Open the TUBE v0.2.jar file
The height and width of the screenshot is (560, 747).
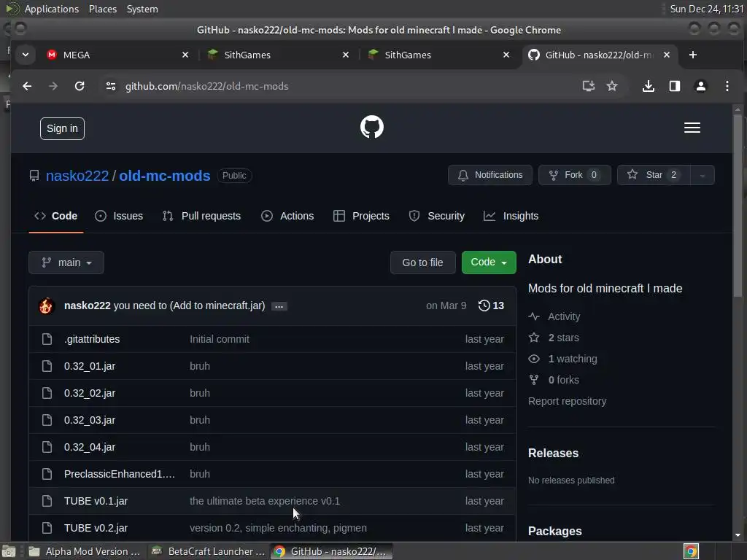[96, 528]
